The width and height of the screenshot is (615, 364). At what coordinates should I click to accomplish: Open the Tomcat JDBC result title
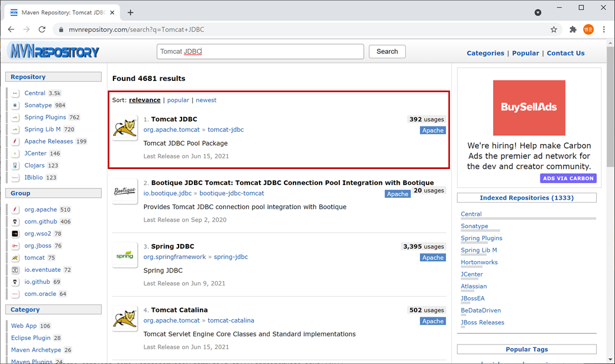tap(174, 119)
